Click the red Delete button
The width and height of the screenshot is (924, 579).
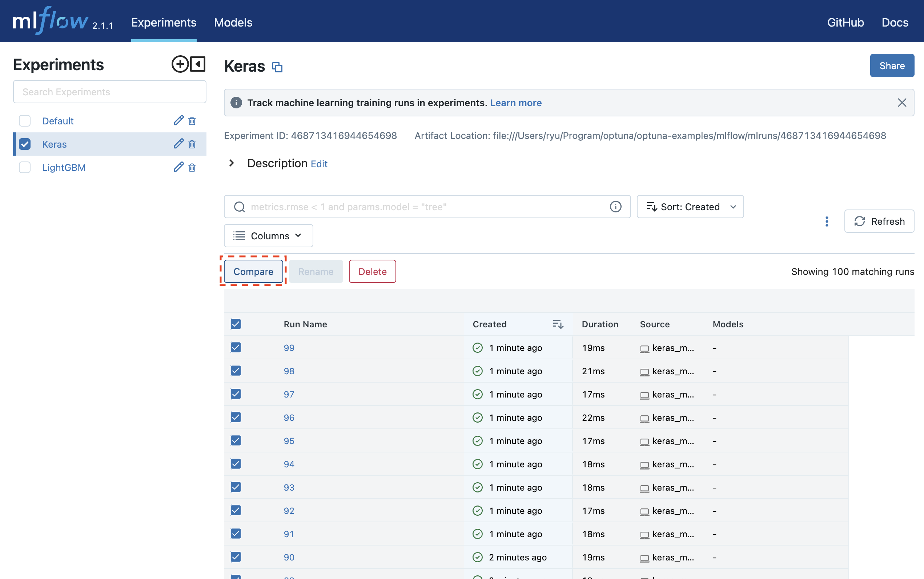(372, 272)
